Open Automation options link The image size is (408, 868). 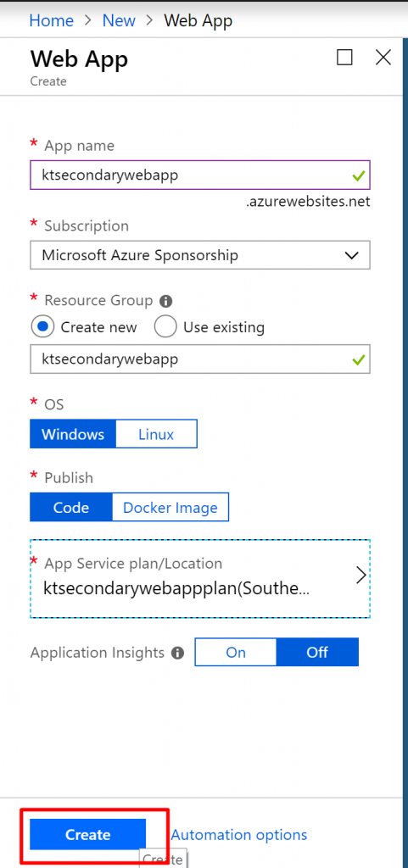click(x=239, y=834)
